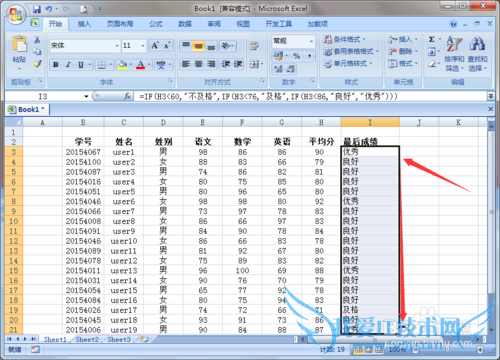Screen dimensions: 500x360
Task: Toggle underline formatting
Action: [80, 65]
